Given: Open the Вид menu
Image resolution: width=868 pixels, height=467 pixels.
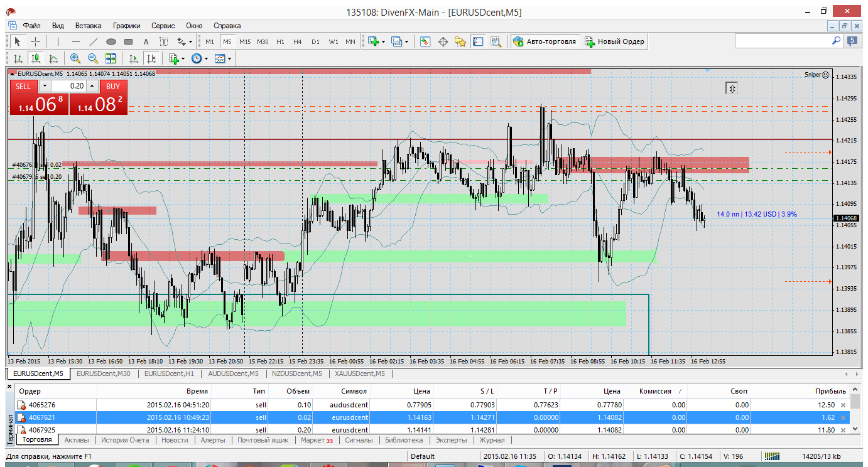Looking at the screenshot, I should (58, 26).
